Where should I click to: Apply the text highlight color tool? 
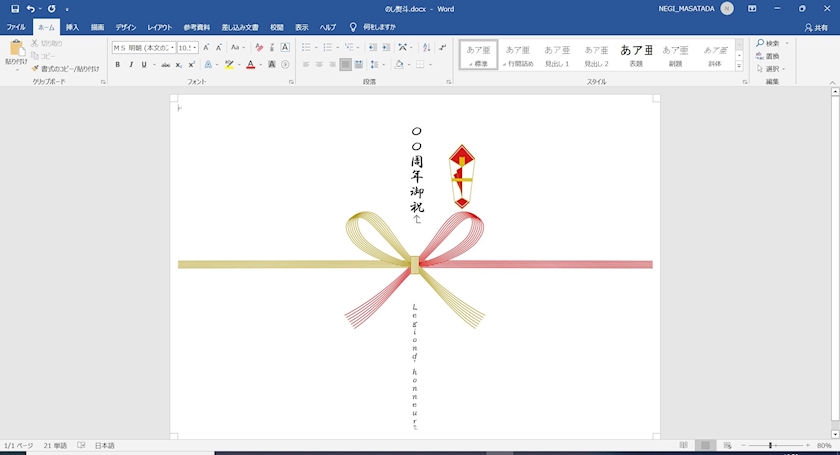(229, 64)
